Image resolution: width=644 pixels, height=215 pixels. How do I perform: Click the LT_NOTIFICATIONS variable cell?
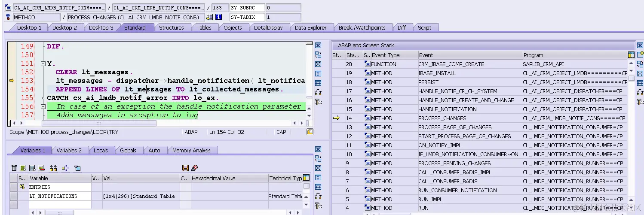pyautogui.click(x=60, y=196)
